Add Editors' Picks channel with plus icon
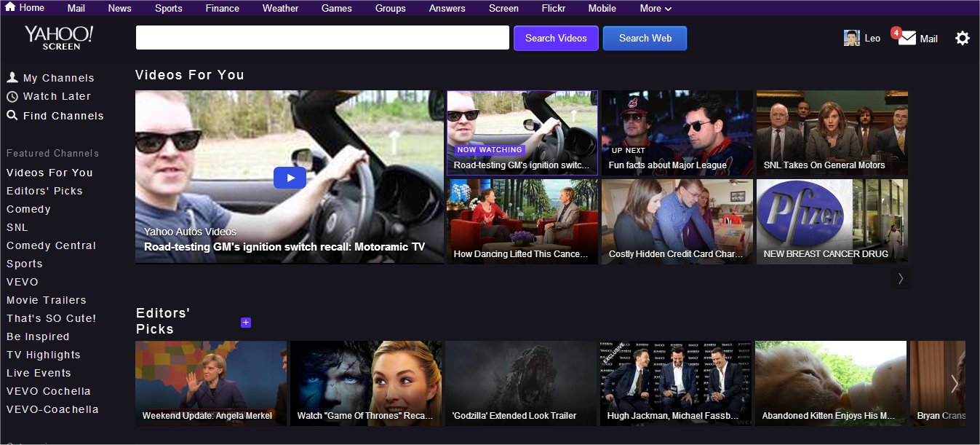Screen dimensions: 980x445 (x=246, y=323)
